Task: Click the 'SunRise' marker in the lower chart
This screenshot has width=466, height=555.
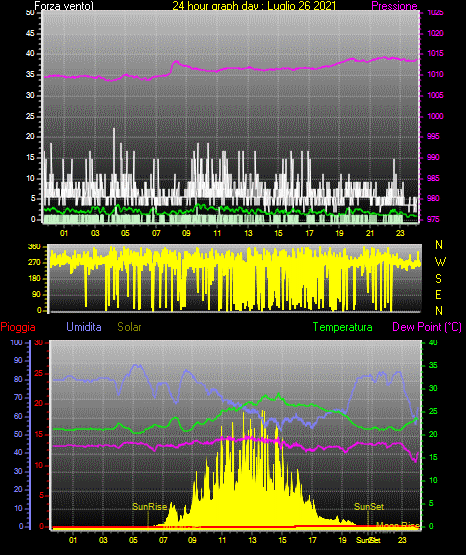Action: tap(149, 507)
